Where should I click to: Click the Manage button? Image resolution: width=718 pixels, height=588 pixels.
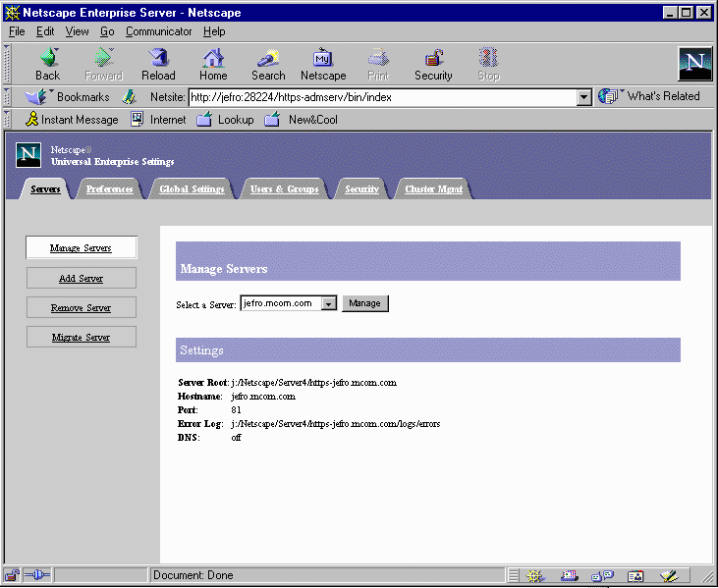(x=365, y=303)
